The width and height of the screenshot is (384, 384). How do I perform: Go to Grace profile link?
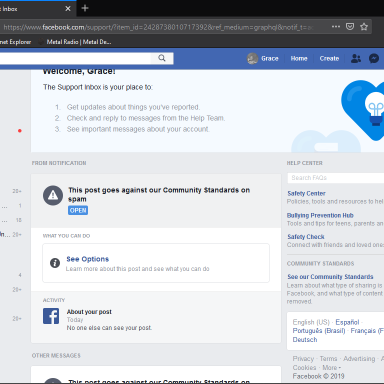pos(270,59)
